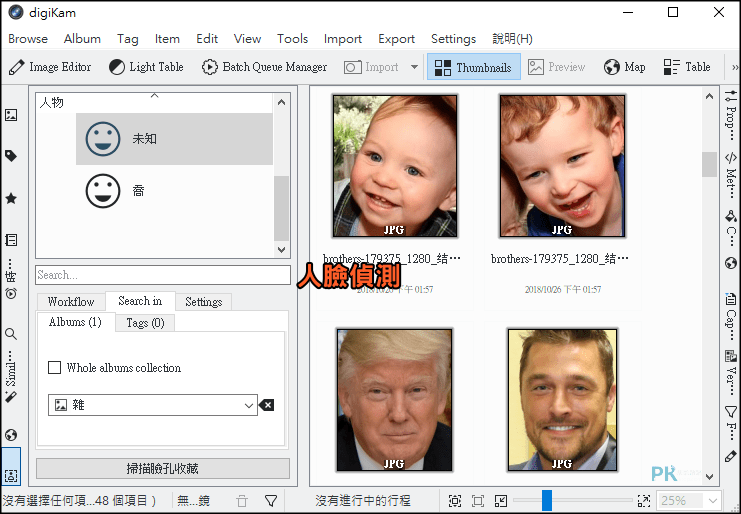Open the Settings menu

coord(453,39)
